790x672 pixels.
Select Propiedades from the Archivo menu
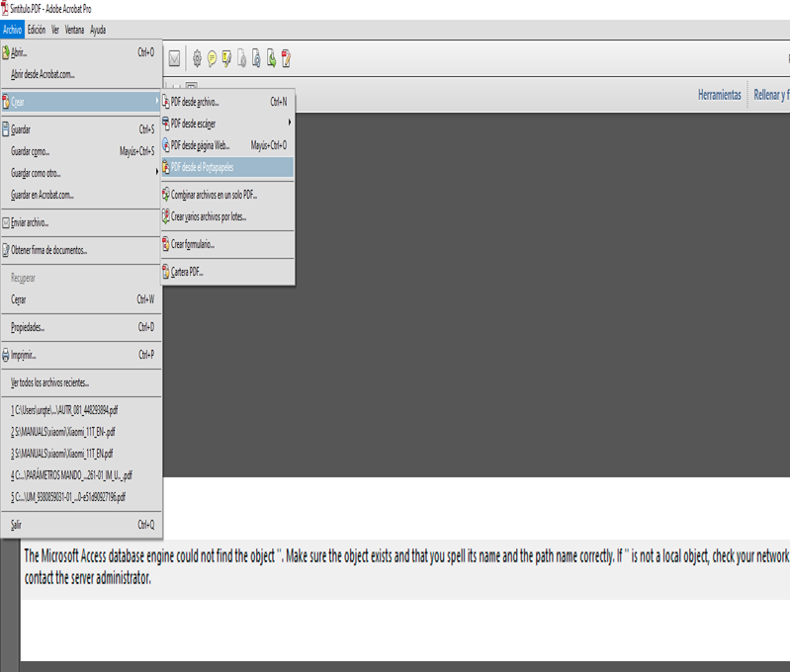28,327
